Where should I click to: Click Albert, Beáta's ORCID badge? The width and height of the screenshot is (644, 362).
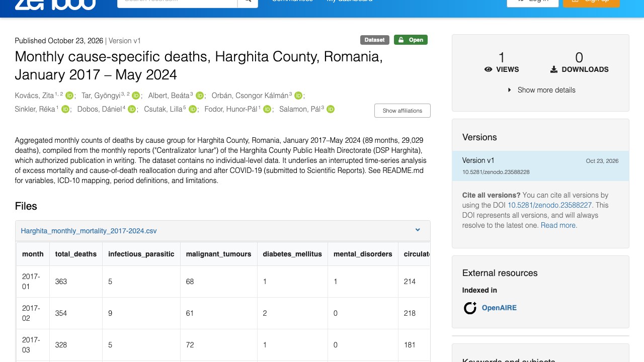click(200, 96)
